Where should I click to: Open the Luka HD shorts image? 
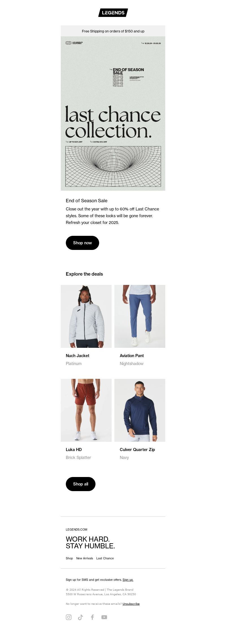[x=86, y=410]
